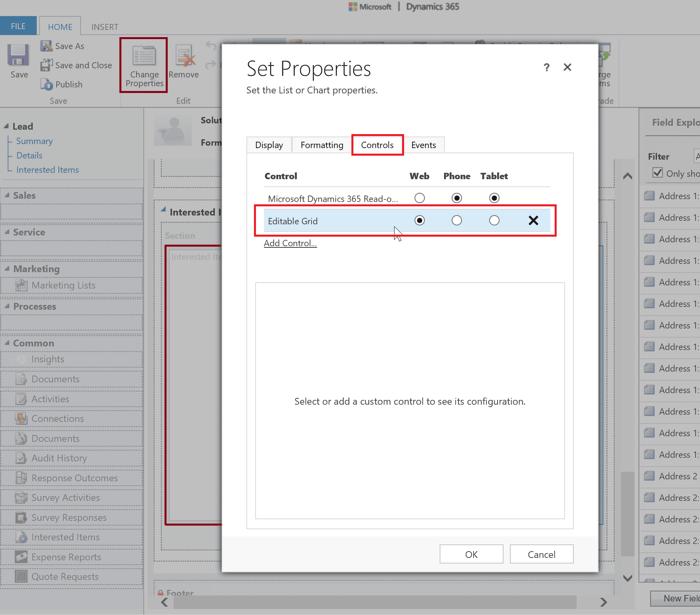Viewport: 700px width, 615px height.
Task: Open the Details form link
Action: tap(29, 155)
